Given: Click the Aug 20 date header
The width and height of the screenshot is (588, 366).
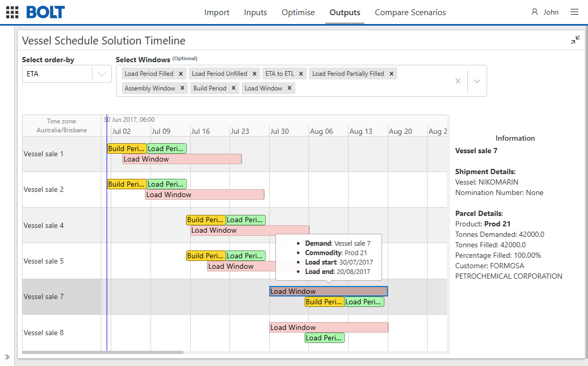Looking at the screenshot, I should coord(400,131).
